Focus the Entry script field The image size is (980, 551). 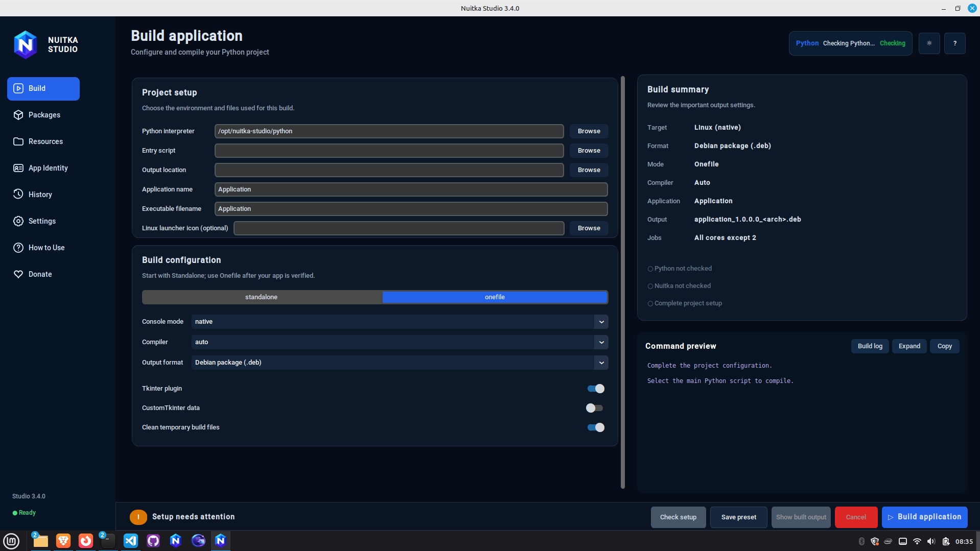pyautogui.click(x=389, y=151)
